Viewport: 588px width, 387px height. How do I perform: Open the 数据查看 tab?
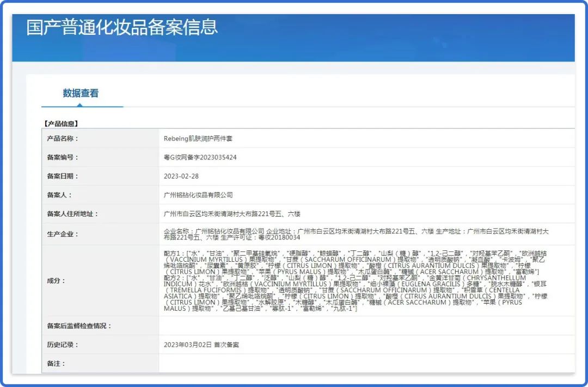81,93
